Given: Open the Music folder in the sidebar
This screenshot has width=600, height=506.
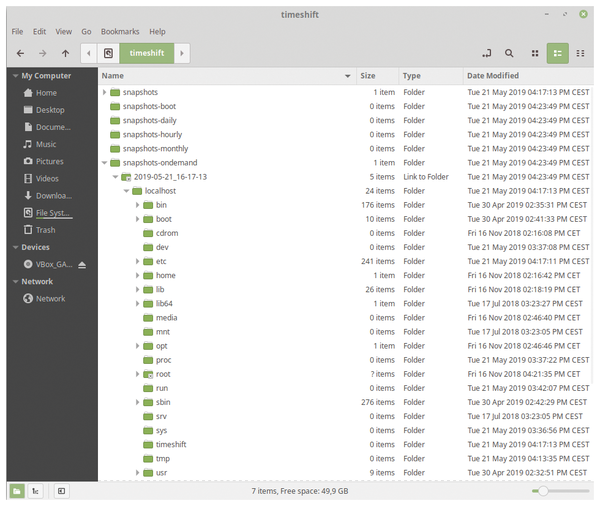Looking at the screenshot, I should pyautogui.click(x=45, y=144).
